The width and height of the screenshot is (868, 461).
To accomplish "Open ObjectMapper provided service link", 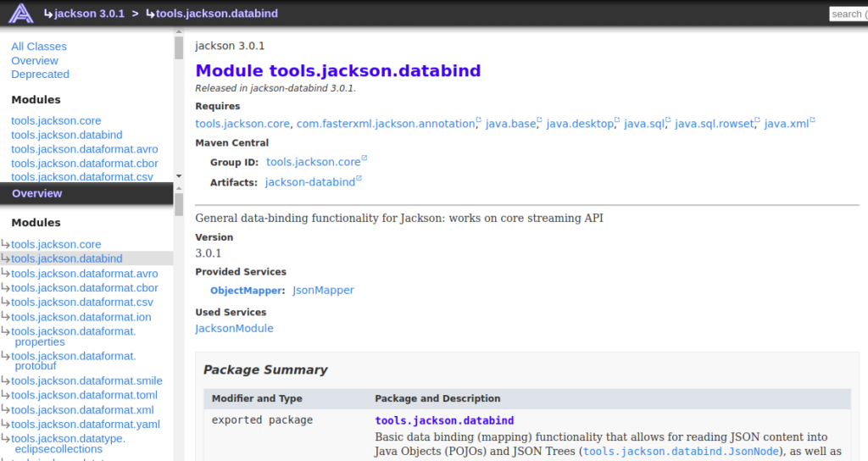I will click(x=247, y=291).
